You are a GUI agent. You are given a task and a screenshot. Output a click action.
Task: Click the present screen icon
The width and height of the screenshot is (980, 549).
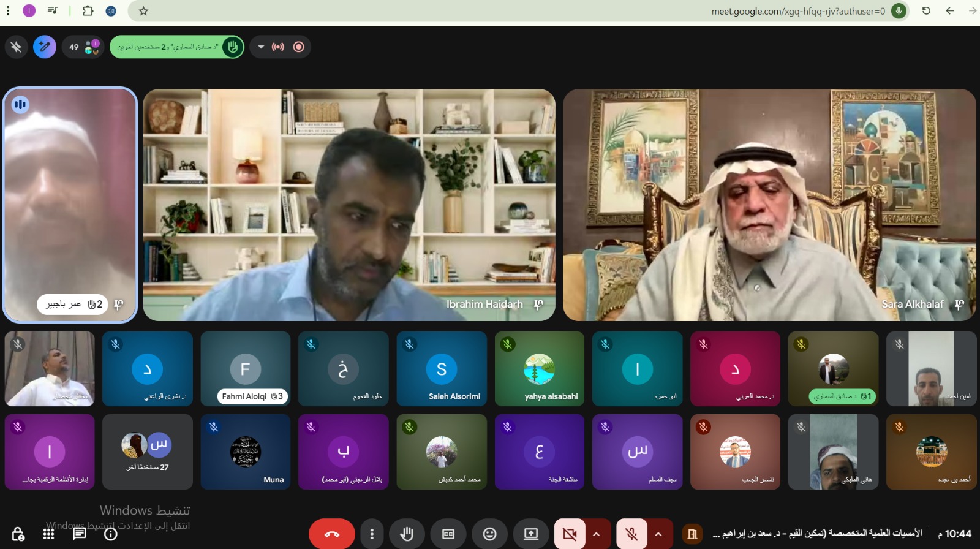point(530,534)
